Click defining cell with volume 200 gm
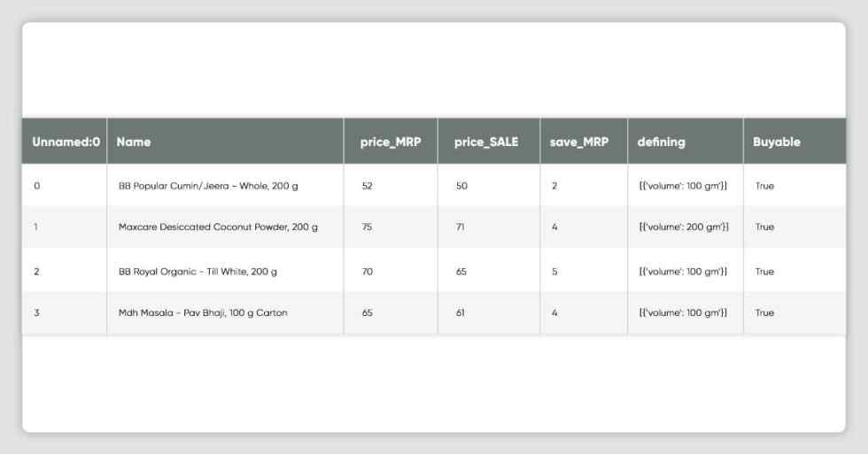This screenshot has width=868, height=454. click(x=684, y=227)
